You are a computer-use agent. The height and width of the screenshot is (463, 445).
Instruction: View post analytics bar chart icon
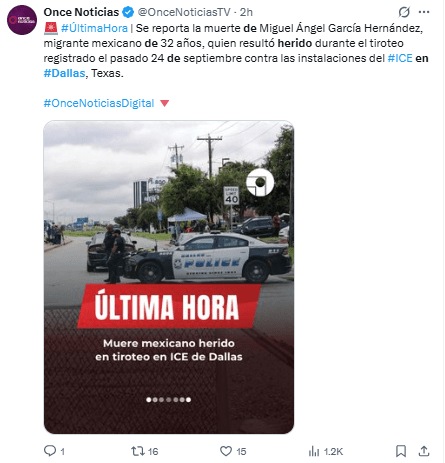point(314,451)
